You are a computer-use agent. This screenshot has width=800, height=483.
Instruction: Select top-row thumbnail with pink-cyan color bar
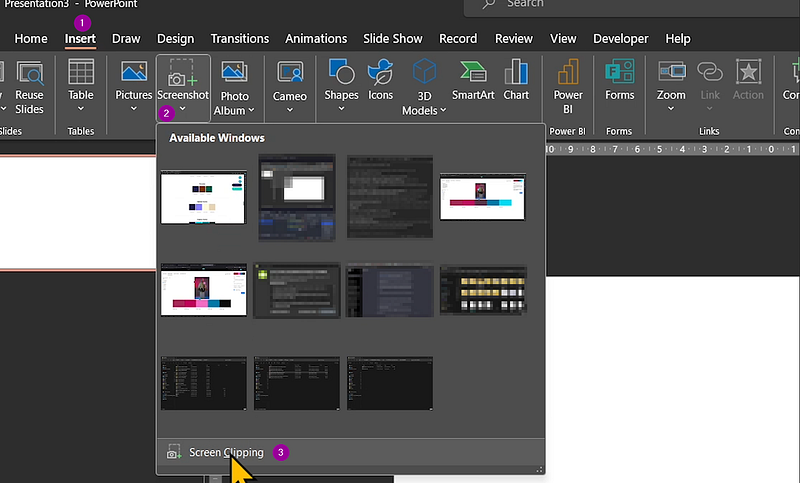pyautogui.click(x=483, y=197)
